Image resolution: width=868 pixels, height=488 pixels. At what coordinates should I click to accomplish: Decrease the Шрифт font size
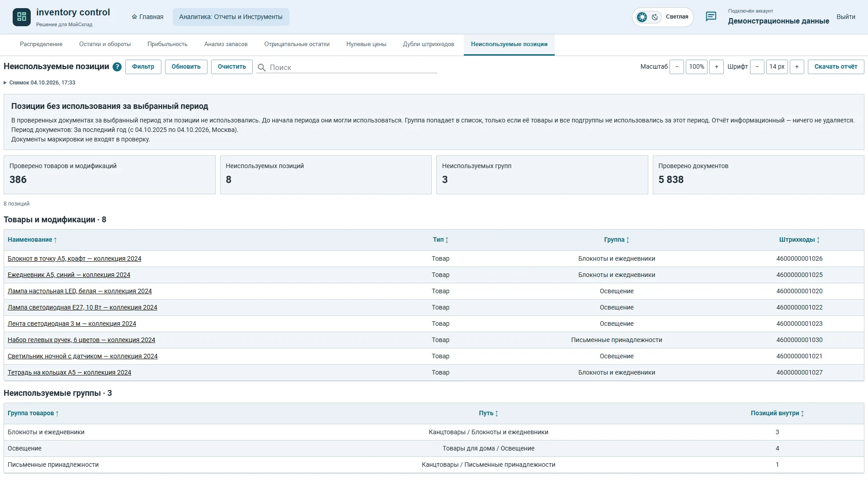coord(757,67)
